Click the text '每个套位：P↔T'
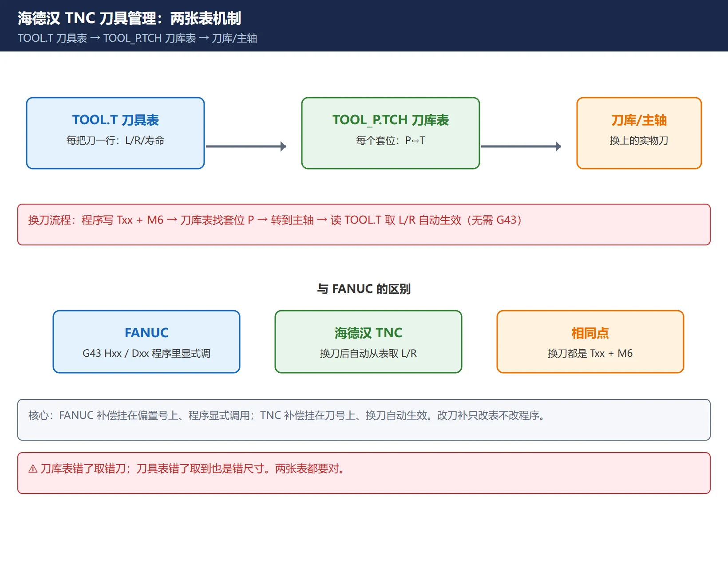The height and width of the screenshot is (568, 728). point(391,141)
